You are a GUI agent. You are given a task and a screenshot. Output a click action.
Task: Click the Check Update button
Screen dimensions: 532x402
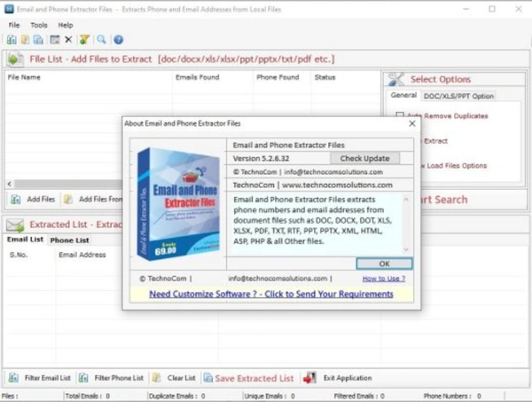[364, 158]
